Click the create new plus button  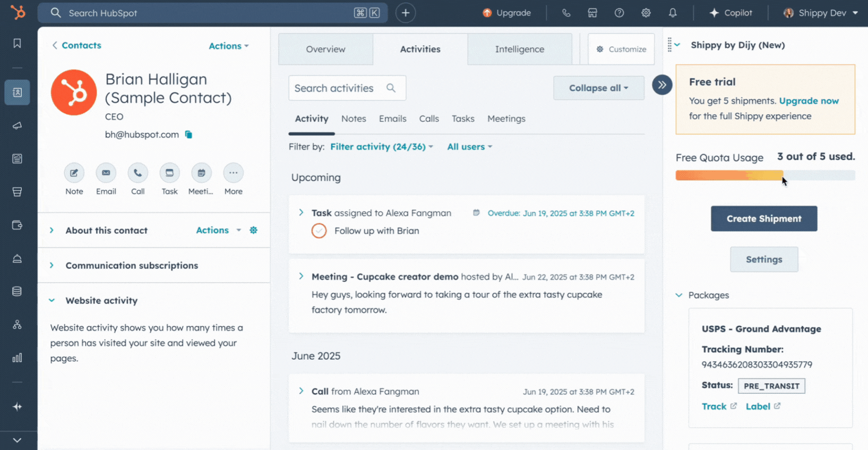click(x=406, y=13)
